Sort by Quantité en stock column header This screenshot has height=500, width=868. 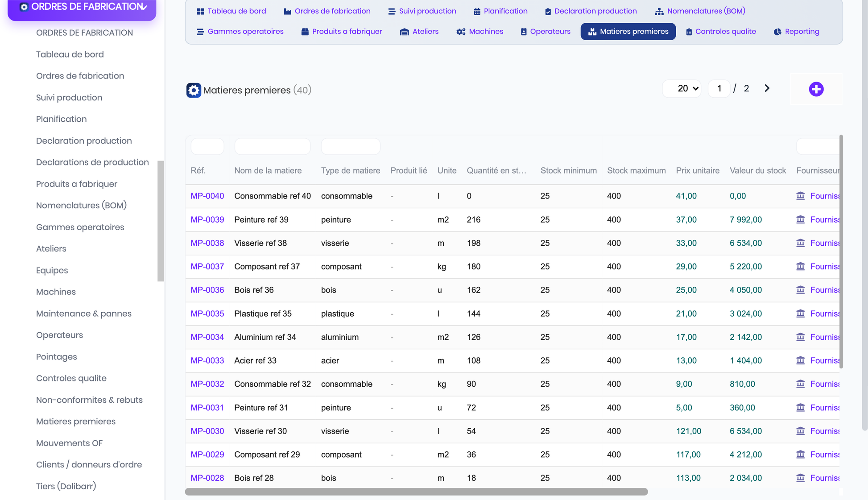496,170
